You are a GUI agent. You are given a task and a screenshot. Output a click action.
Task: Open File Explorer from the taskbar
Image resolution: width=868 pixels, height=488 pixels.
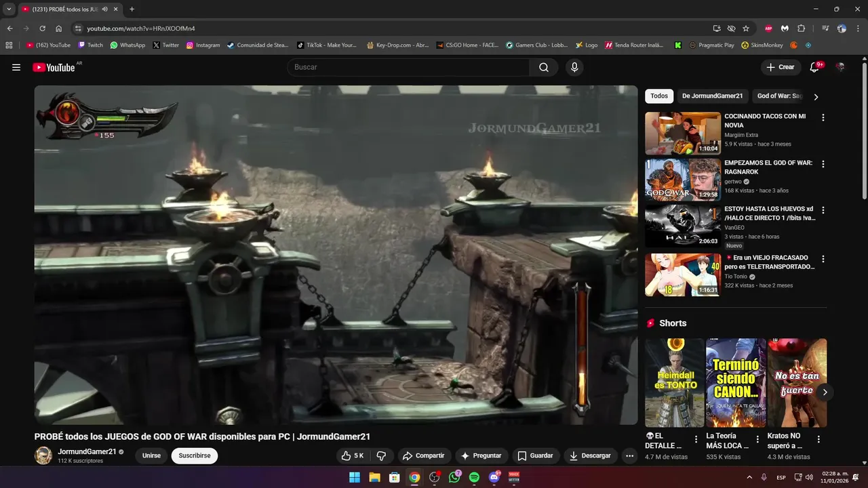coord(374,477)
